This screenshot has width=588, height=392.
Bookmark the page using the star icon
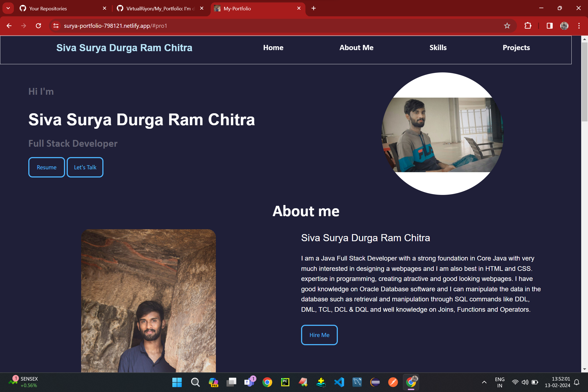[507, 26]
